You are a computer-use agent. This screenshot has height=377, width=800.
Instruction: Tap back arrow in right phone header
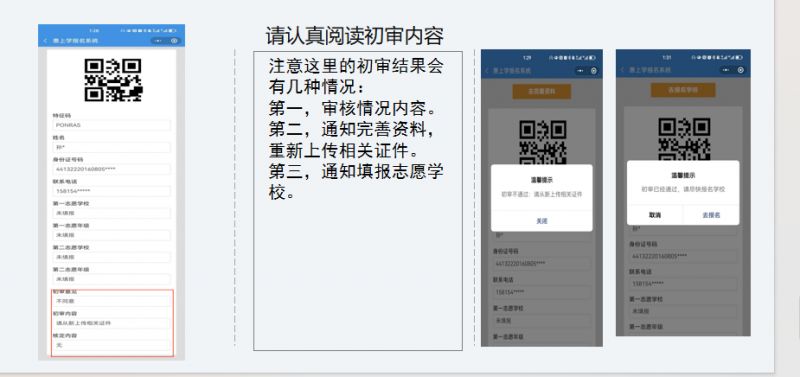pos(622,70)
